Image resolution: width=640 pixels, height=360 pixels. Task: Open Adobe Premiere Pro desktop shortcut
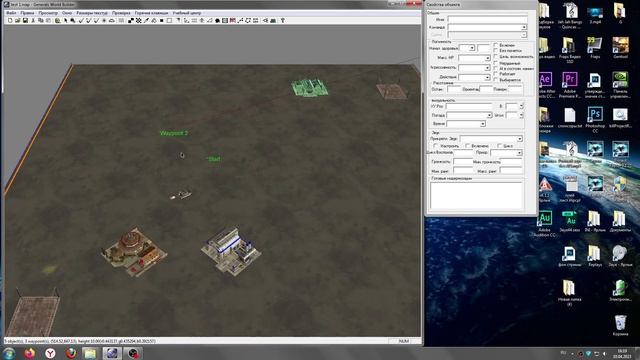point(569,85)
